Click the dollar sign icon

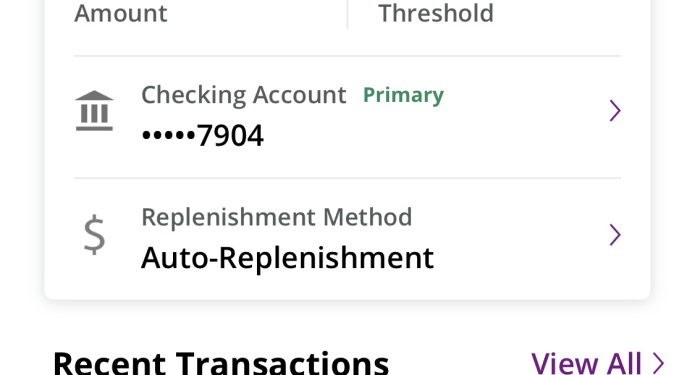tap(94, 234)
